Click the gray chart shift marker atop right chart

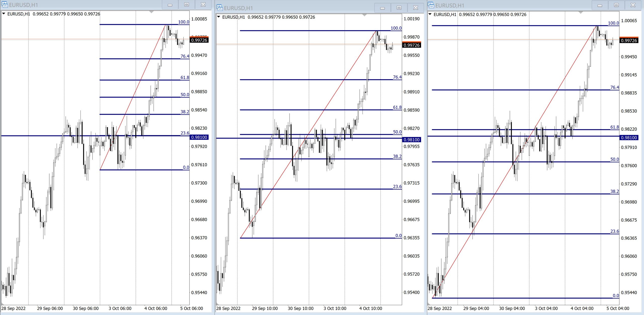[580, 13]
